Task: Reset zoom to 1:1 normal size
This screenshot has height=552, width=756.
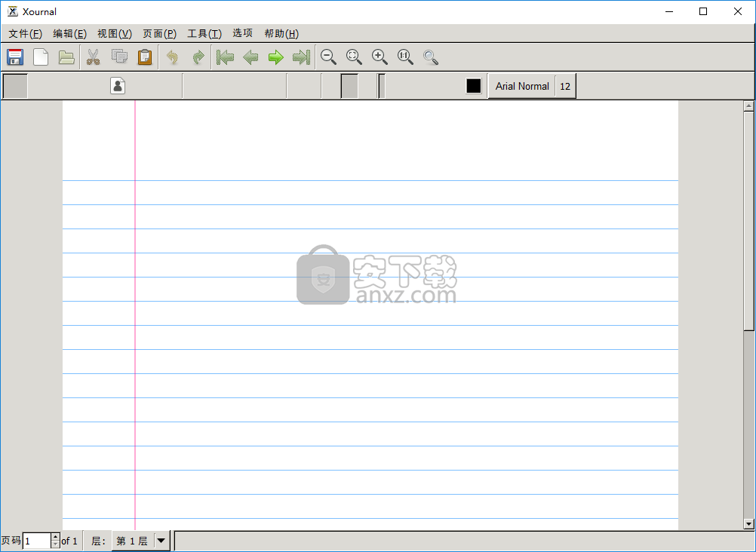Action: pos(405,57)
